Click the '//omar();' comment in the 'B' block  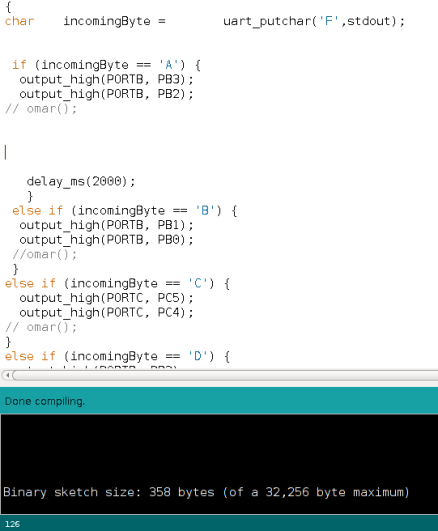pyautogui.click(x=45, y=254)
